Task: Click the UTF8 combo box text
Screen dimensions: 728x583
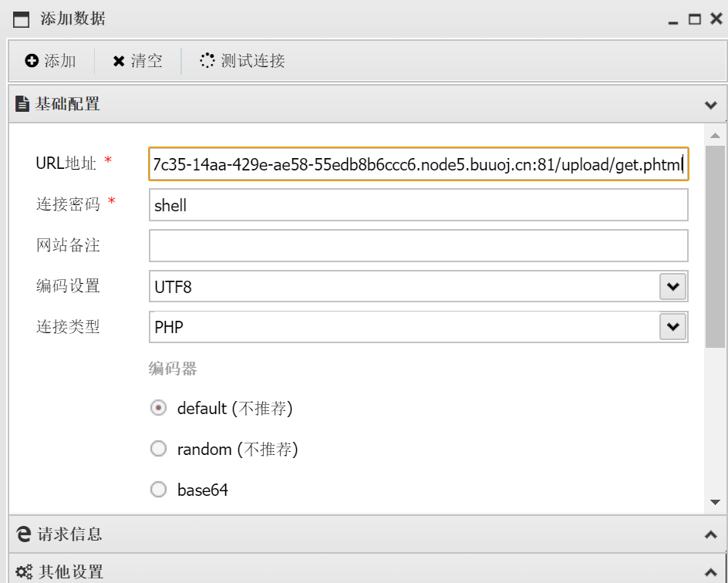Action: [173, 287]
